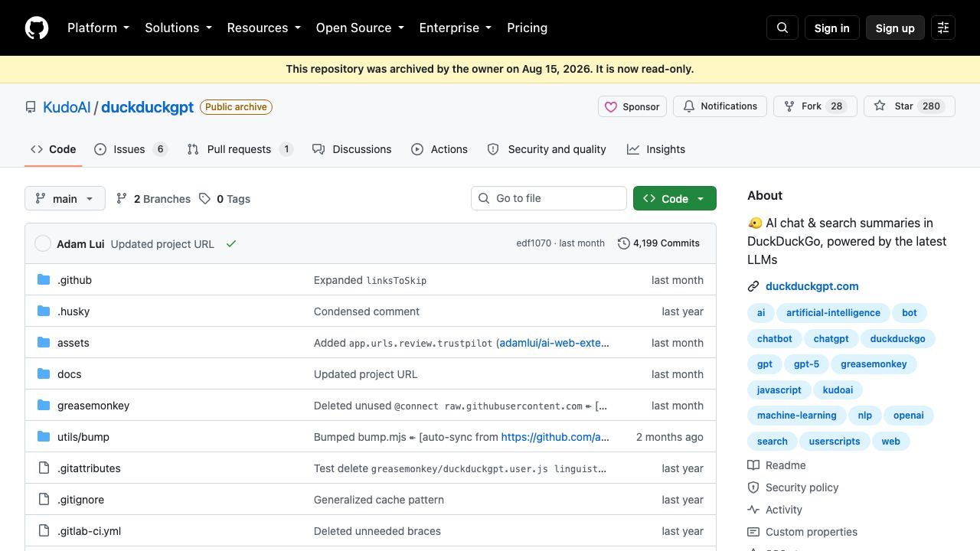Open the duckduckgpt.com website link

click(812, 286)
